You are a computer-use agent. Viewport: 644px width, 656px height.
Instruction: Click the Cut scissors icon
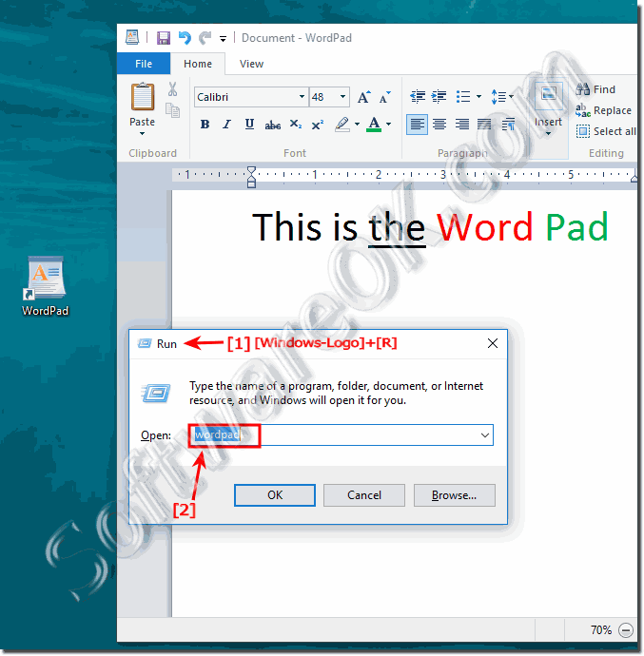[172, 89]
